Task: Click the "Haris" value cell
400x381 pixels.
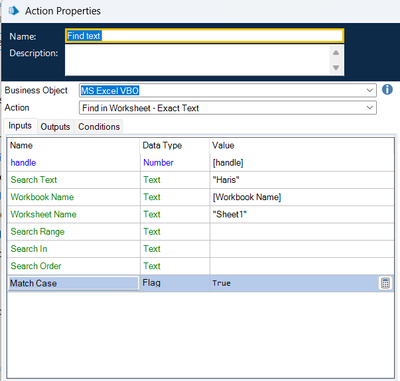Action: point(302,180)
